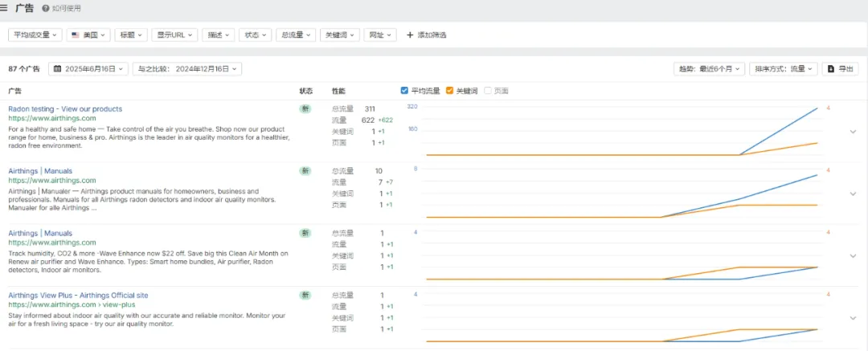
Task: Click the US flag icon in 美国 filter
Action: coord(76,35)
